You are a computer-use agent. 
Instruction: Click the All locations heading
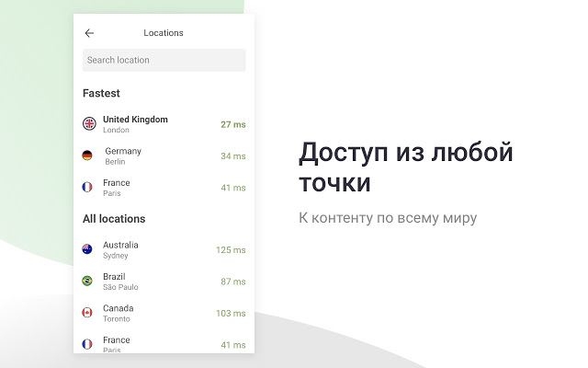click(114, 219)
